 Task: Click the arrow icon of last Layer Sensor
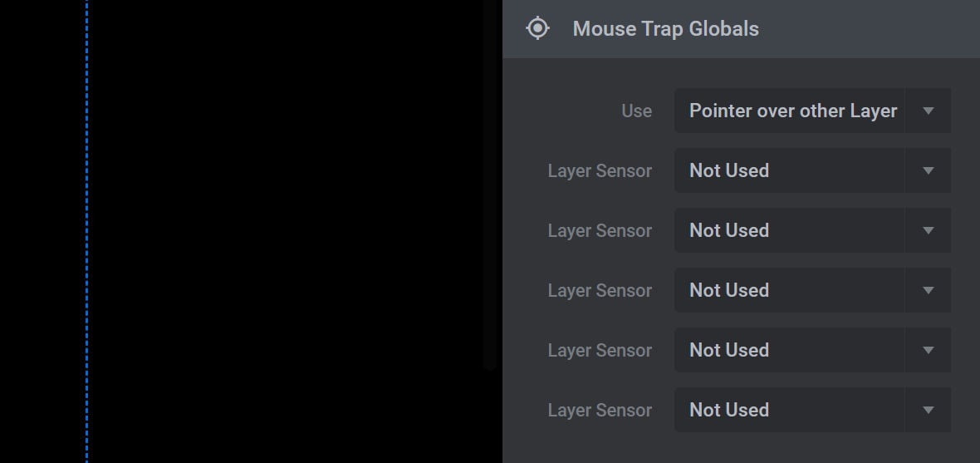(929, 411)
